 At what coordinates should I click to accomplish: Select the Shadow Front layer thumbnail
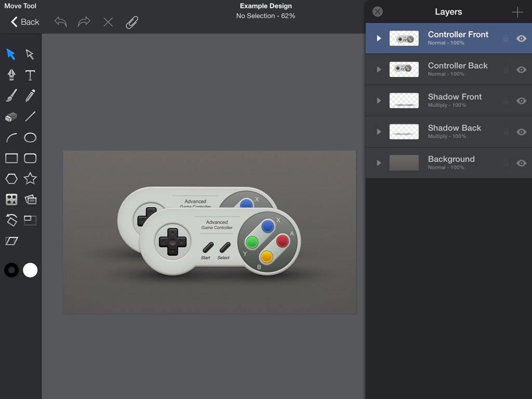tap(404, 101)
